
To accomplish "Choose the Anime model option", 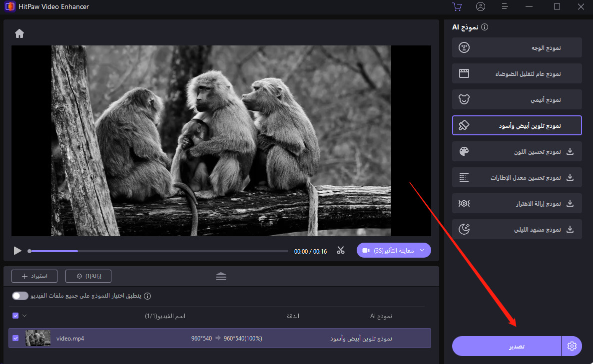I will pos(517,99).
